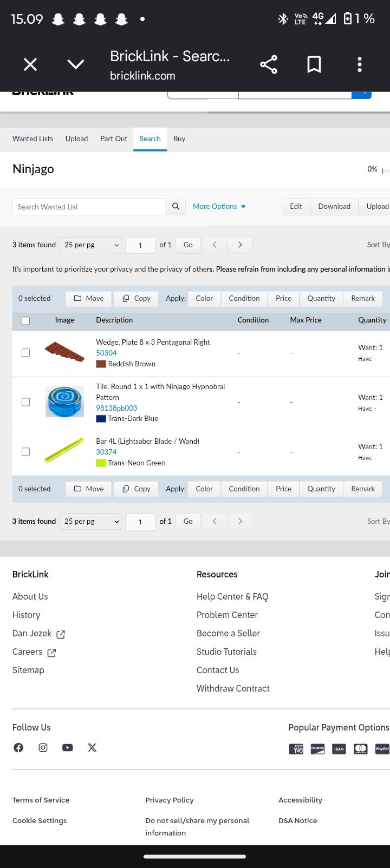Image resolution: width=390 pixels, height=868 pixels.
Task: Open the Instagram icon under Follow Us
Action: tap(43, 747)
